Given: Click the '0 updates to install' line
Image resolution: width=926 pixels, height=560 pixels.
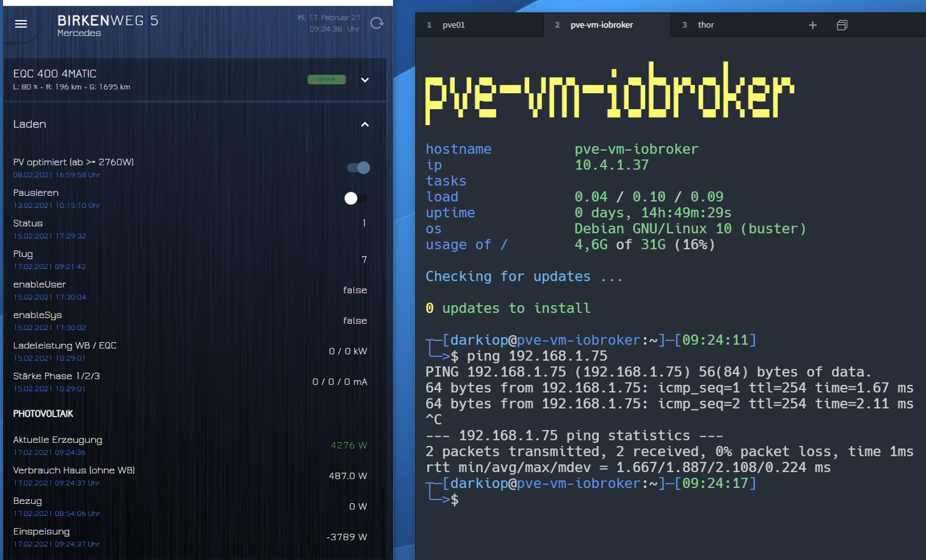Looking at the screenshot, I should click(x=508, y=308).
